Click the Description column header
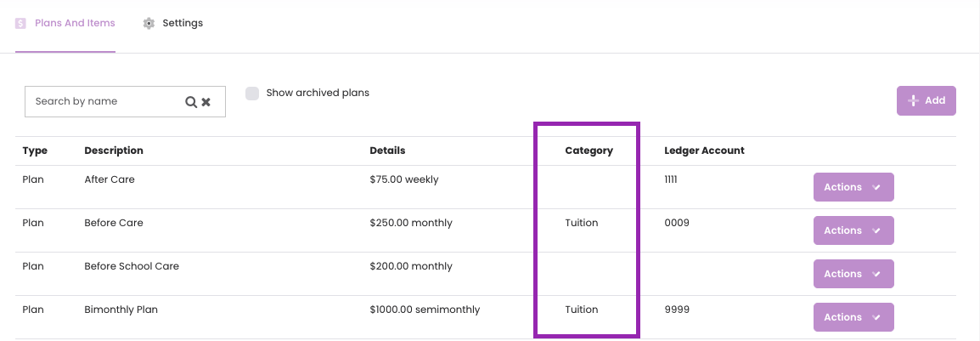 coord(114,151)
